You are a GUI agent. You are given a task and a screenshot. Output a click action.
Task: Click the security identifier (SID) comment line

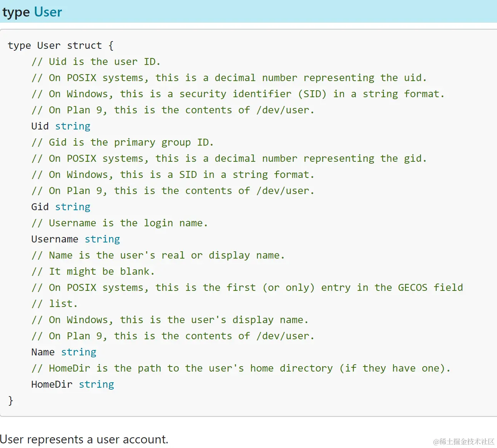[x=238, y=94]
